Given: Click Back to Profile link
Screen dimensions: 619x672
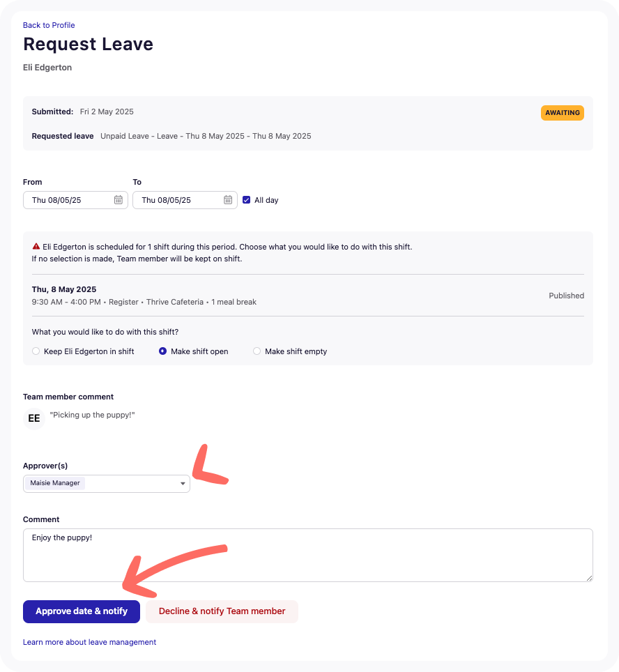Looking at the screenshot, I should pyautogui.click(x=49, y=25).
